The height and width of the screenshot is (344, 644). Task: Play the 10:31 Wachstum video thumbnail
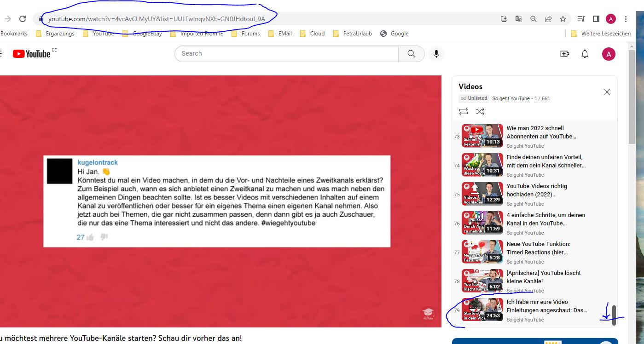482,165
